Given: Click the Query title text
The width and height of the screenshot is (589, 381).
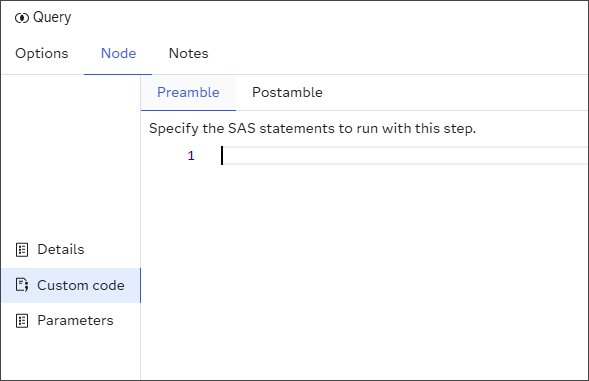Looking at the screenshot, I should point(52,18).
